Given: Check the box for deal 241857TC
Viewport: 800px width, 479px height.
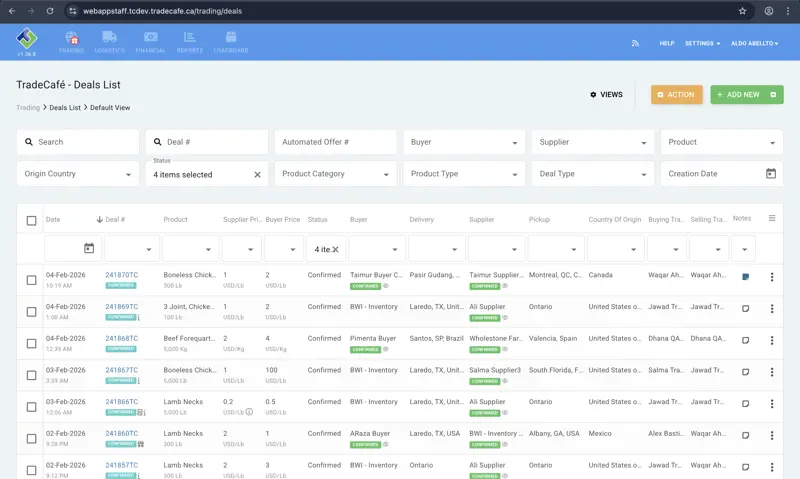Looking at the screenshot, I should (x=31, y=470).
